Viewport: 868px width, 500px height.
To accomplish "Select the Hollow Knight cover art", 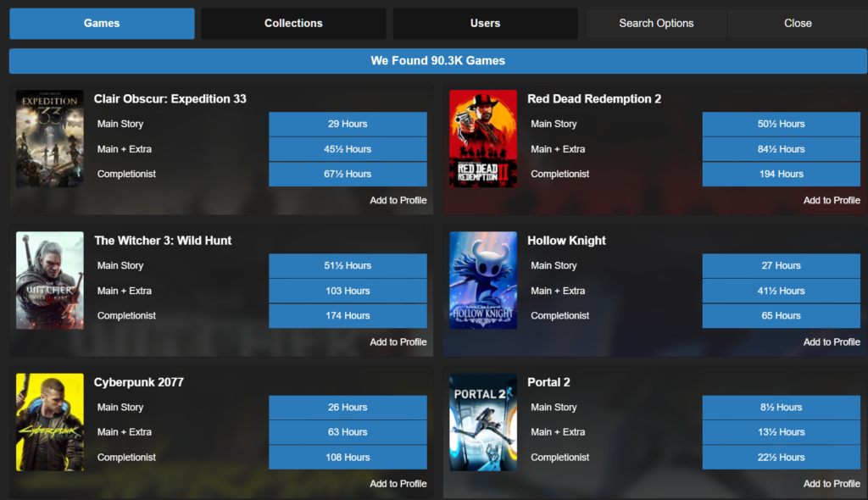I will [482, 281].
